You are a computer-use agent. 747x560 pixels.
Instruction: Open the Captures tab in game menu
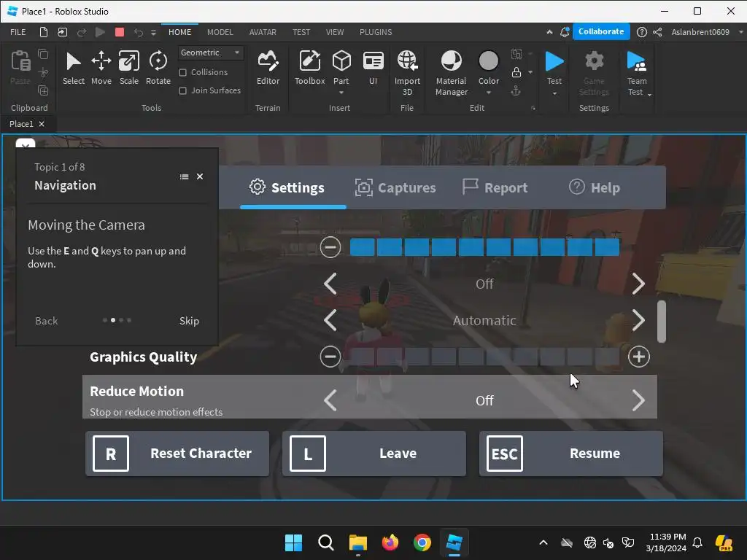[395, 187]
